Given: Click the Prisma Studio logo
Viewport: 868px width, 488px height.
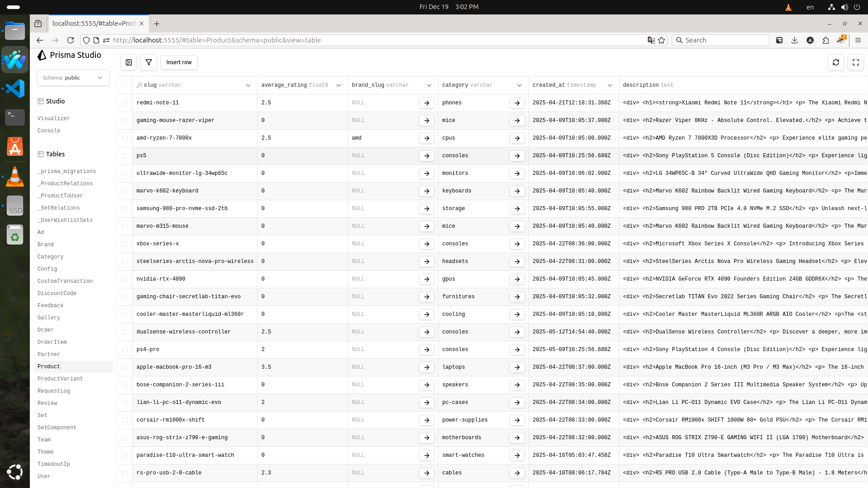Looking at the screenshot, I should 42,55.
